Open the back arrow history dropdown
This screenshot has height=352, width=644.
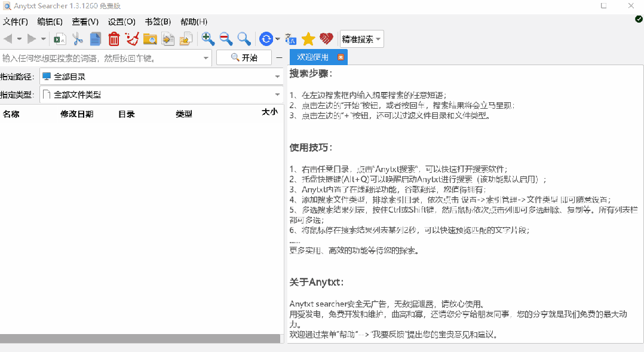coord(19,39)
